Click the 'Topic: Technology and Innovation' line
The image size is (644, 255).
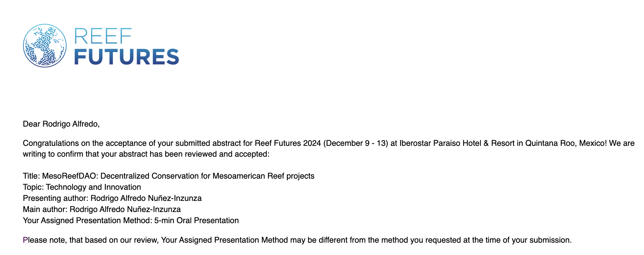[82, 187]
